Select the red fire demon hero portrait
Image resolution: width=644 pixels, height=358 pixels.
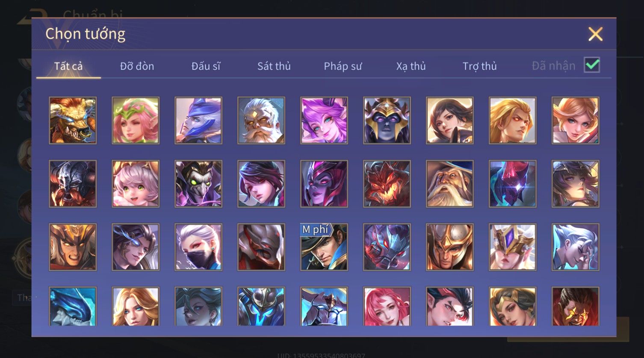(387, 184)
